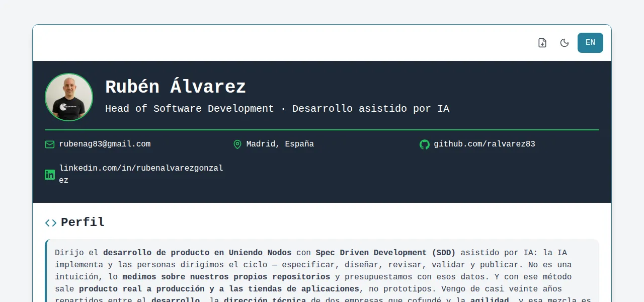The width and height of the screenshot is (644, 302).
Task: Toggle dark mode moon icon
Action: tap(565, 43)
